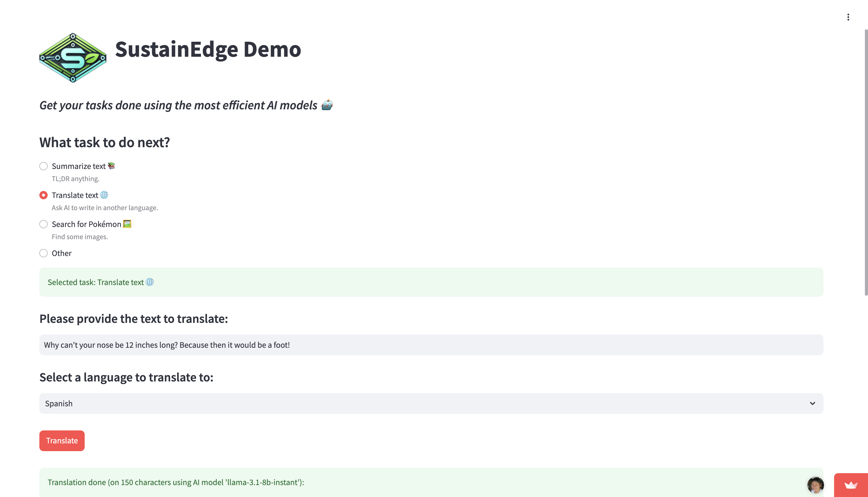Open the three-dot main menu
This screenshot has height=497, width=868.
(848, 17)
